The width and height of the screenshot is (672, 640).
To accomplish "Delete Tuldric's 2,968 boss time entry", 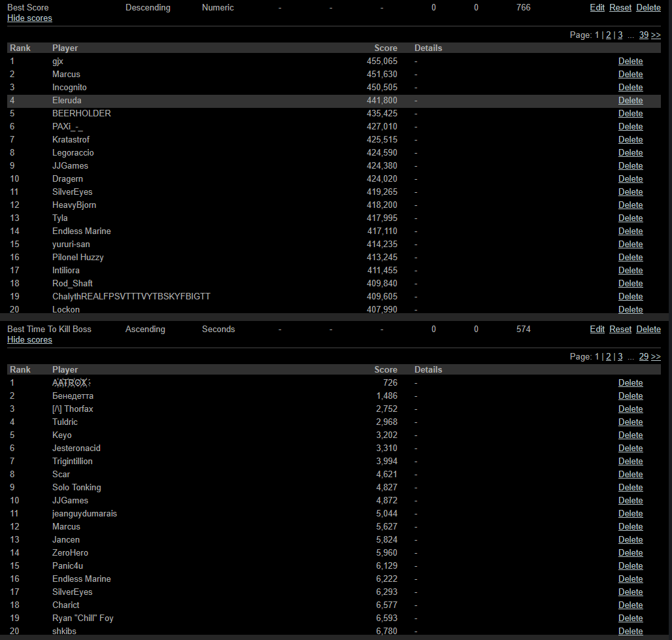I will click(x=630, y=422).
